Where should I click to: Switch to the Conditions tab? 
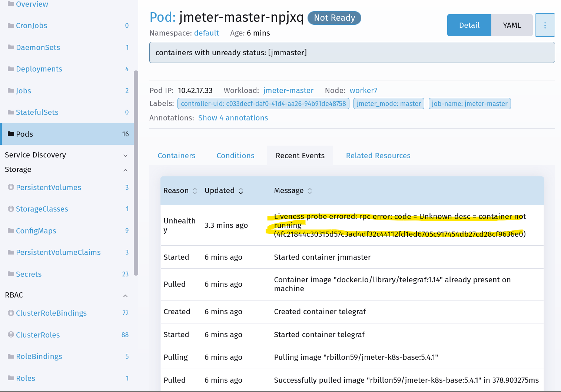[x=235, y=155]
